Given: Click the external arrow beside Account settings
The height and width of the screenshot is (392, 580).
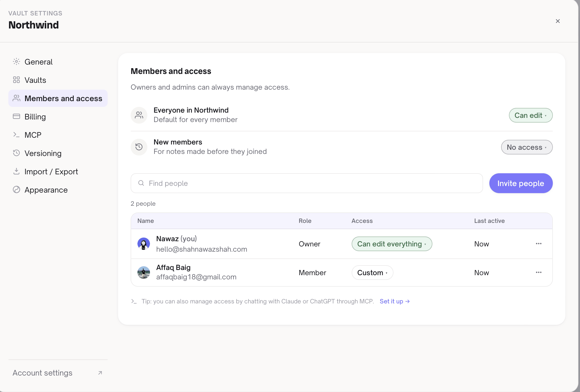Looking at the screenshot, I should [100, 373].
